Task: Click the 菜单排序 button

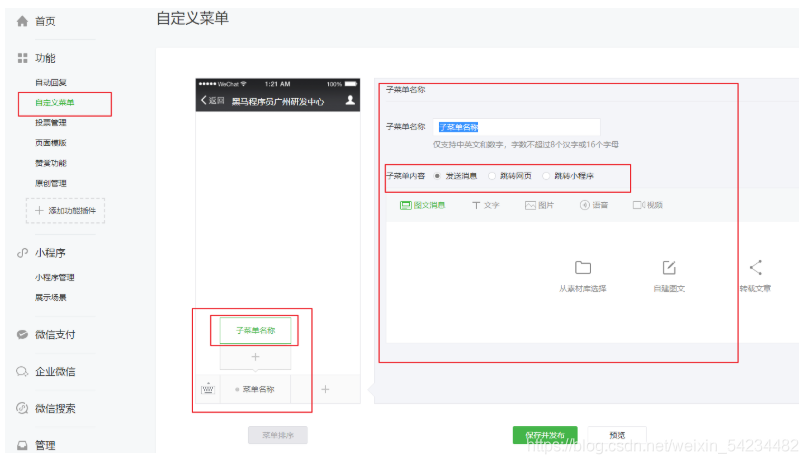Action: click(x=278, y=435)
